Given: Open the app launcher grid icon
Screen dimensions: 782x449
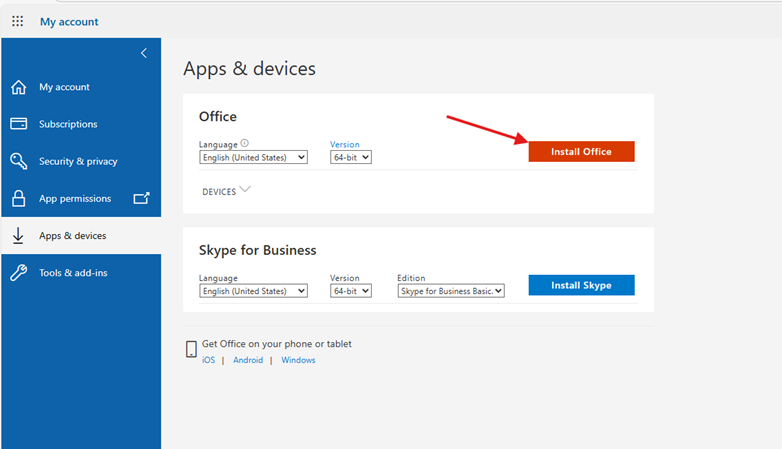Looking at the screenshot, I should [x=17, y=21].
